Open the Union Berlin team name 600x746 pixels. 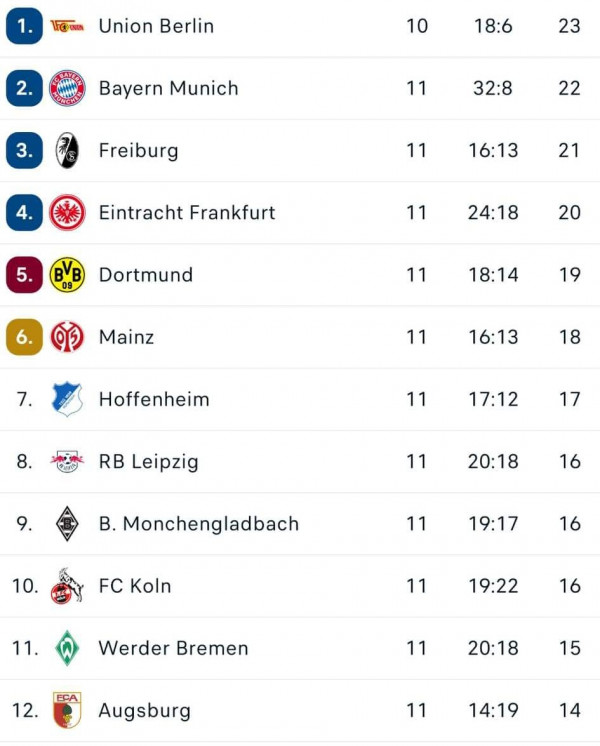156,26
